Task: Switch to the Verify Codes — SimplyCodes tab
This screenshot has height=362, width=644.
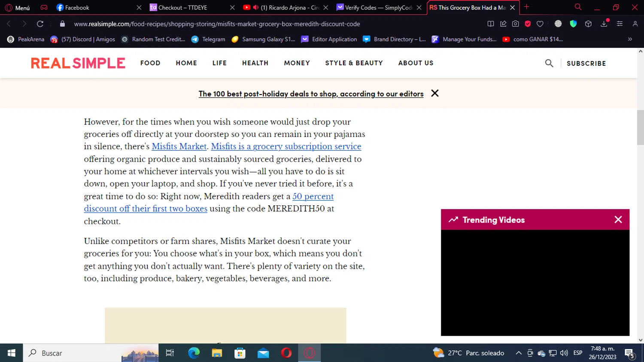Action: tap(379, 7)
